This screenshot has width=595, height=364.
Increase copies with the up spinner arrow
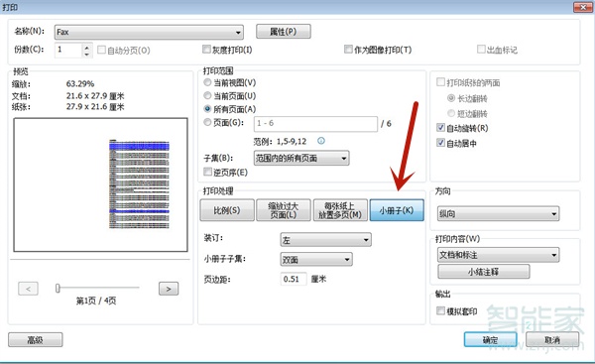[x=87, y=47]
